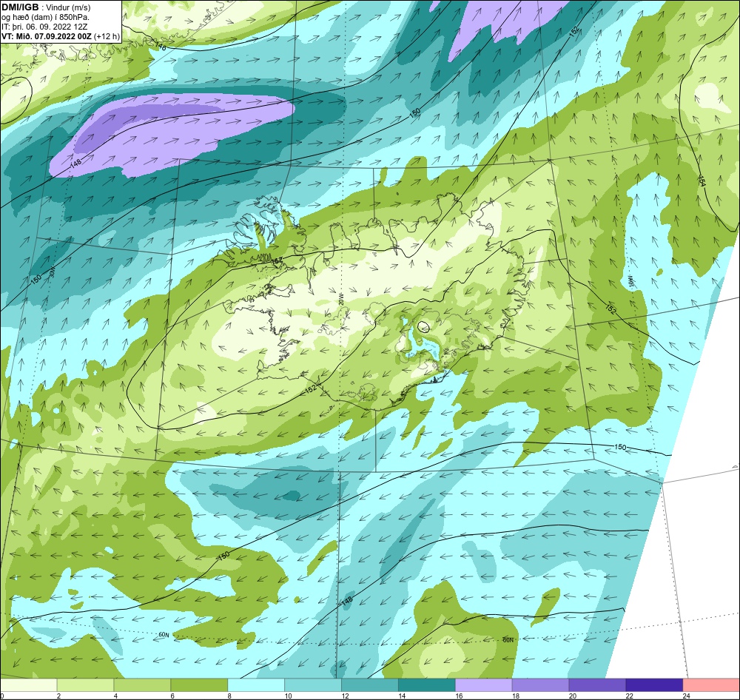Click the 16–18 m/s lavender legend swatch
Viewport: 740px width, 700px height.
point(484,685)
